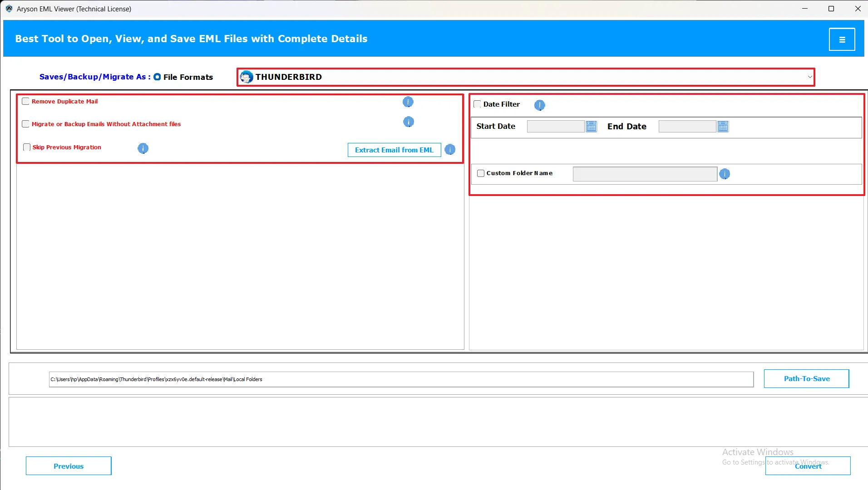Screen dimensions: 868x490
Task: Click info icon next to Skip Previous Migration
Action: 143,148
